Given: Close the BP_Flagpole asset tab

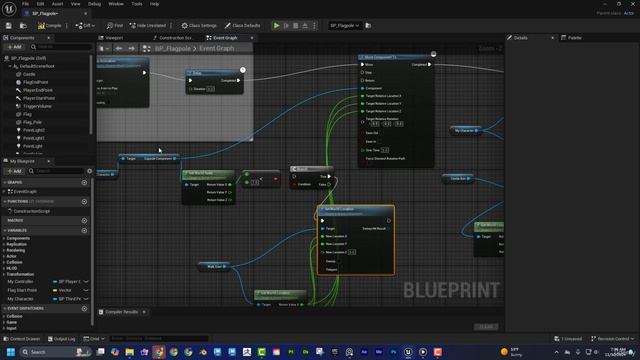Looking at the screenshot, I should pyautogui.click(x=85, y=13).
